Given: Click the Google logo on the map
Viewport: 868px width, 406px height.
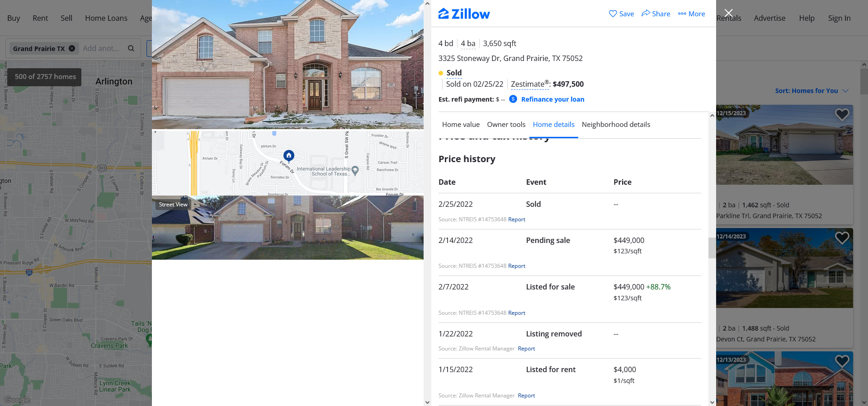Looking at the screenshot, I should (x=17, y=400).
